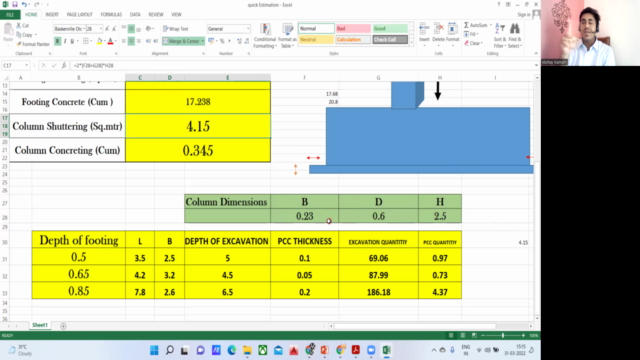The width and height of the screenshot is (640, 360).
Task: Expand the Sort & Filter menu
Action: [500, 36]
